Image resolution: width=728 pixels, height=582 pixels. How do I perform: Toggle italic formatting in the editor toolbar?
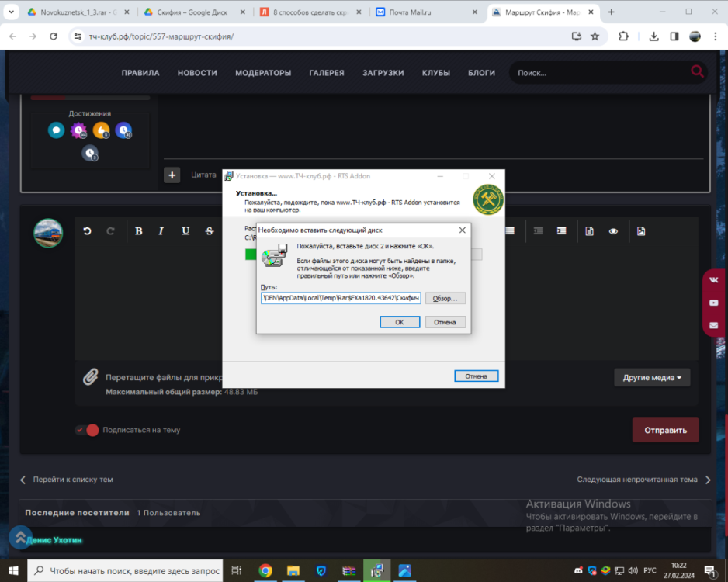point(161,231)
